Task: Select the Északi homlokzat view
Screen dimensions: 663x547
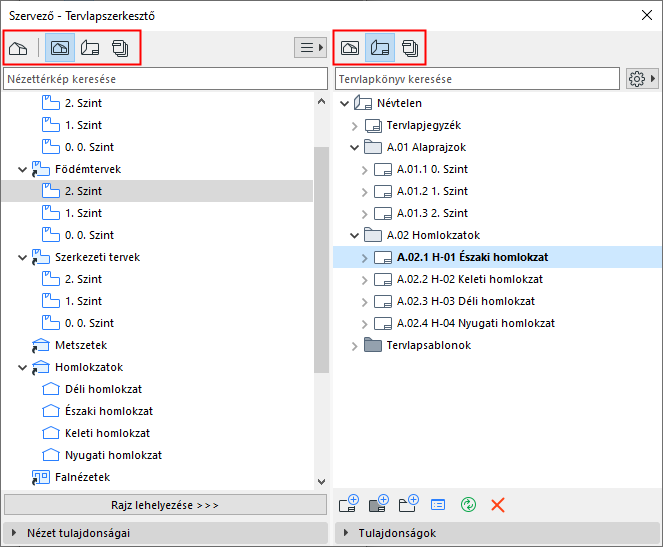Action: pyautogui.click(x=109, y=411)
